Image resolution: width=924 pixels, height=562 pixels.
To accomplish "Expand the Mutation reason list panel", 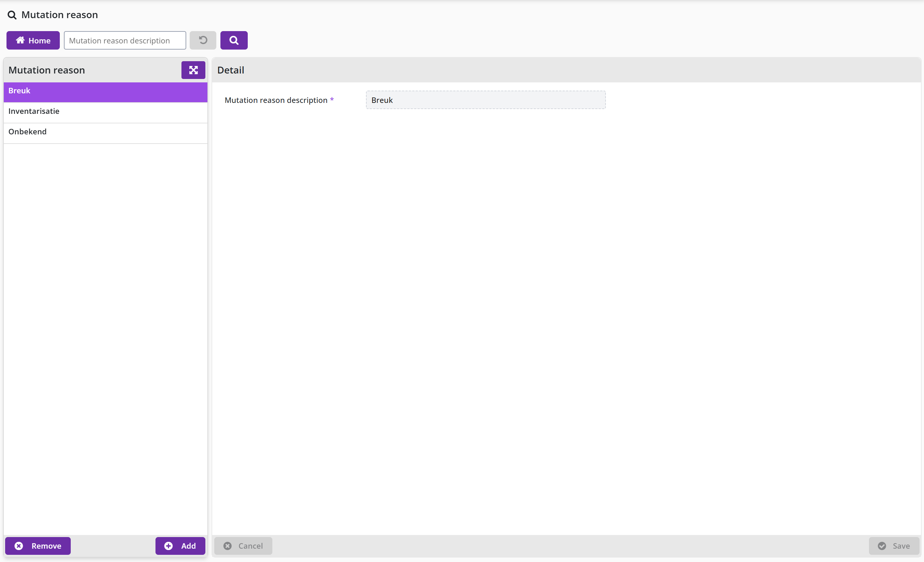I will (x=193, y=70).
